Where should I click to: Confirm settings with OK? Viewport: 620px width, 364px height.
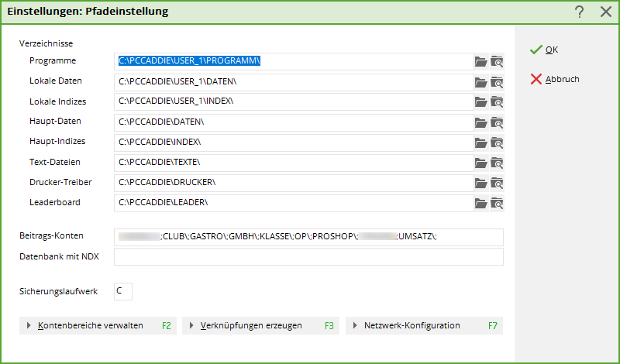click(x=544, y=50)
